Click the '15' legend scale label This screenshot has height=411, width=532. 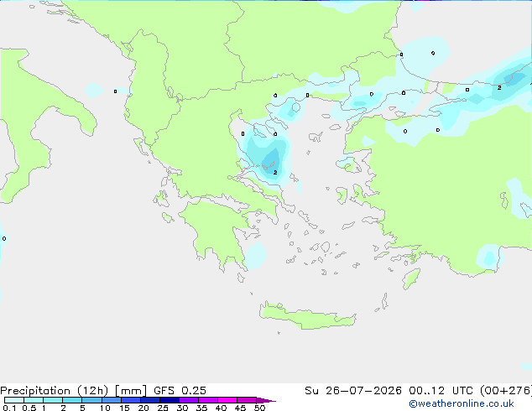[x=124, y=408]
